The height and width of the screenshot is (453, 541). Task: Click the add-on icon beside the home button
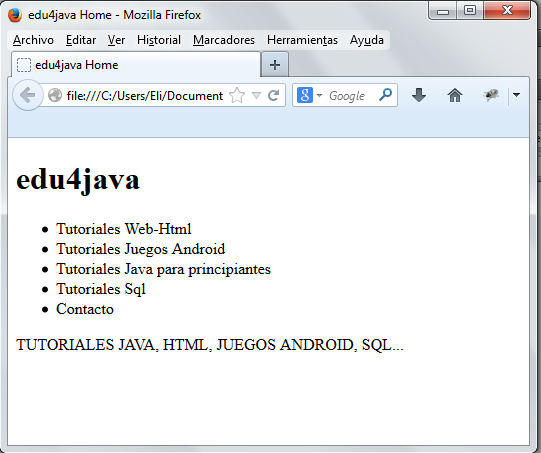(491, 95)
